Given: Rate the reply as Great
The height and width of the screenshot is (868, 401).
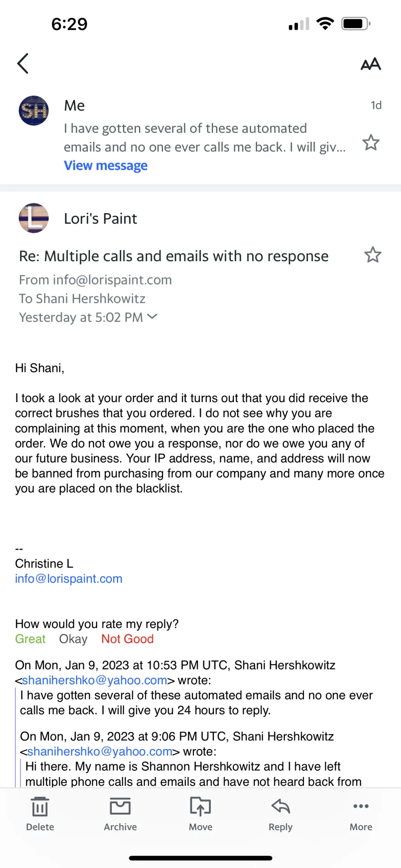Looking at the screenshot, I should [x=30, y=639].
